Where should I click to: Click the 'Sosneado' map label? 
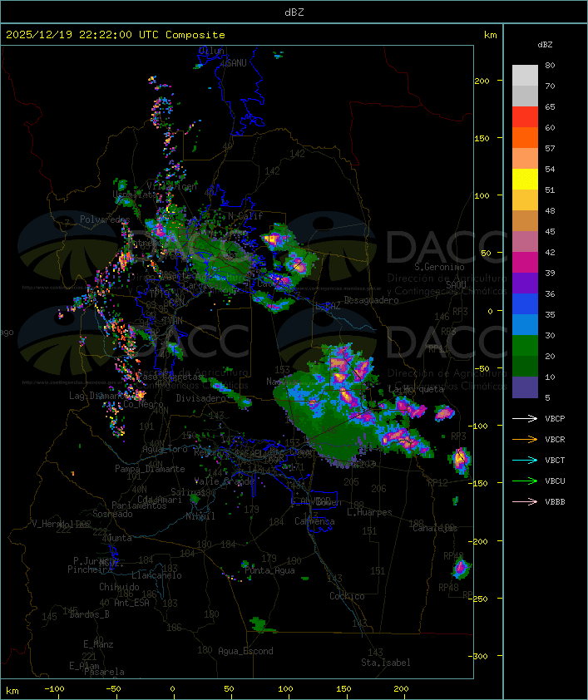tap(112, 514)
